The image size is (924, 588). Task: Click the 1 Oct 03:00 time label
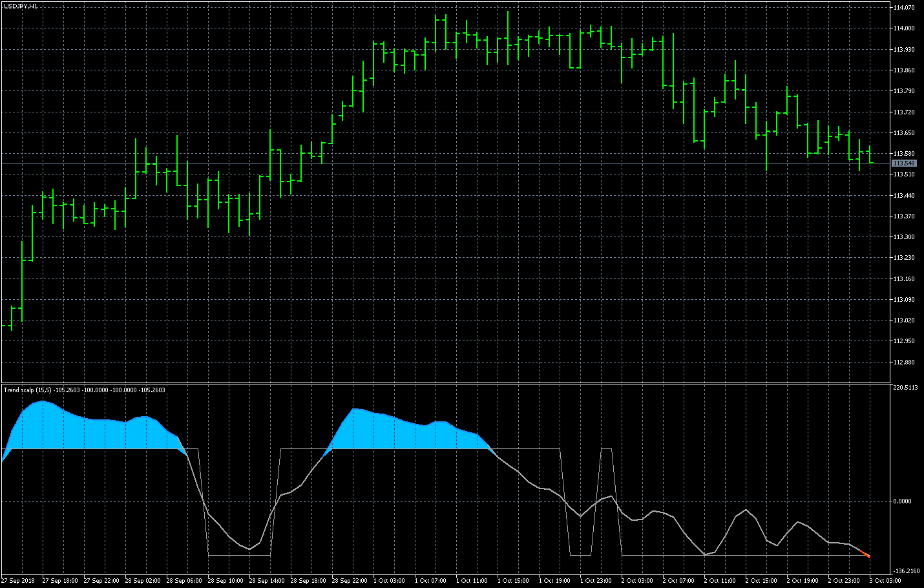click(x=391, y=581)
